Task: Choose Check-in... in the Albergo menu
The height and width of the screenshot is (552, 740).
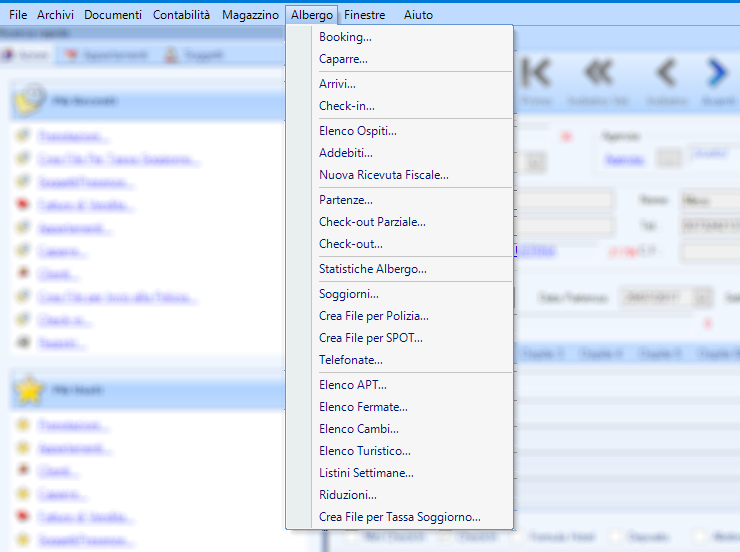Action: pyautogui.click(x=347, y=106)
